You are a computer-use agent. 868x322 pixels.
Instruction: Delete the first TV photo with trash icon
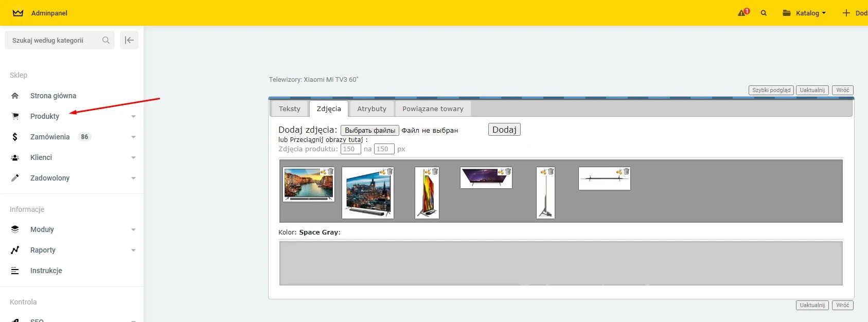tap(330, 172)
